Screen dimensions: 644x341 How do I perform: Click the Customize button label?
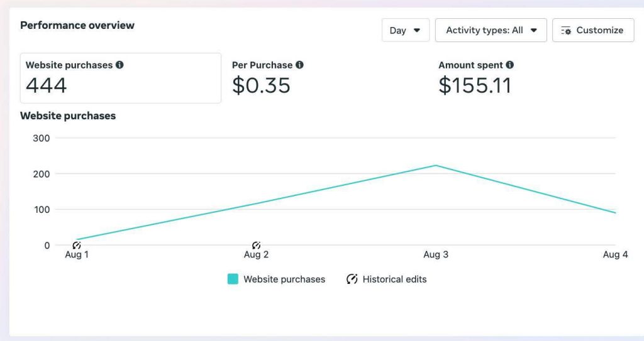pos(599,30)
